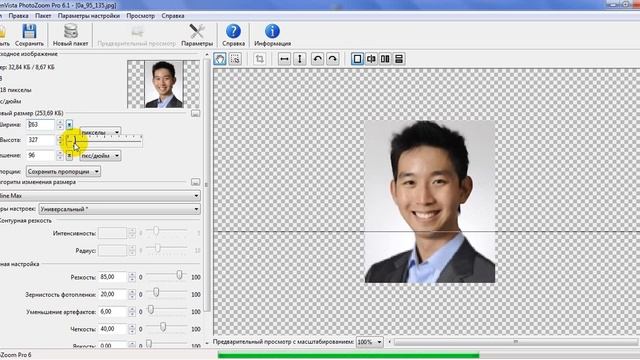Image resolution: width=640 pixels, height=360 pixels.
Task: Open the Просмотр menu
Action: [140, 16]
